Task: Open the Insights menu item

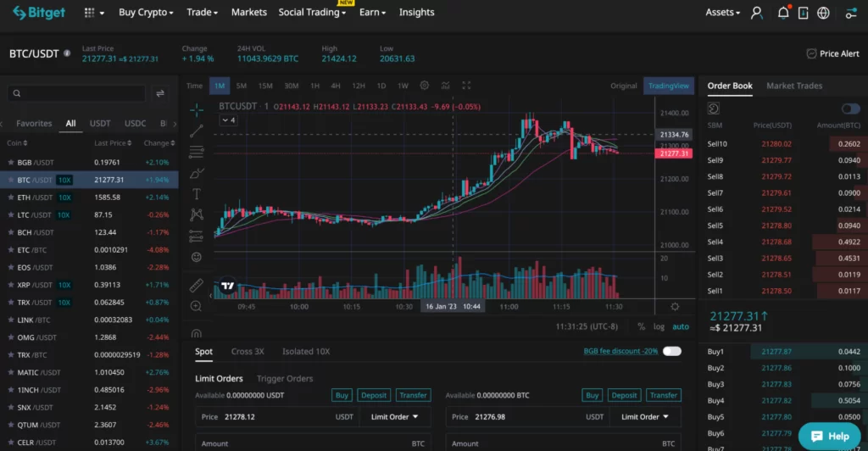Action: pyautogui.click(x=416, y=12)
